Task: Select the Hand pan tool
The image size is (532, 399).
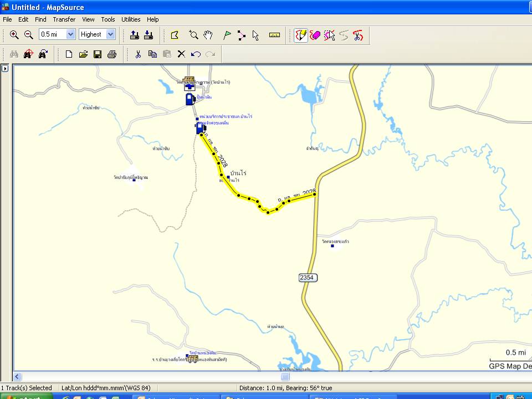Action: (x=208, y=35)
